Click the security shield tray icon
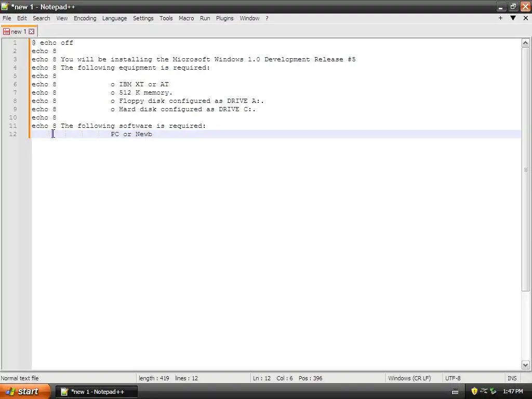532x399 pixels. [474, 392]
